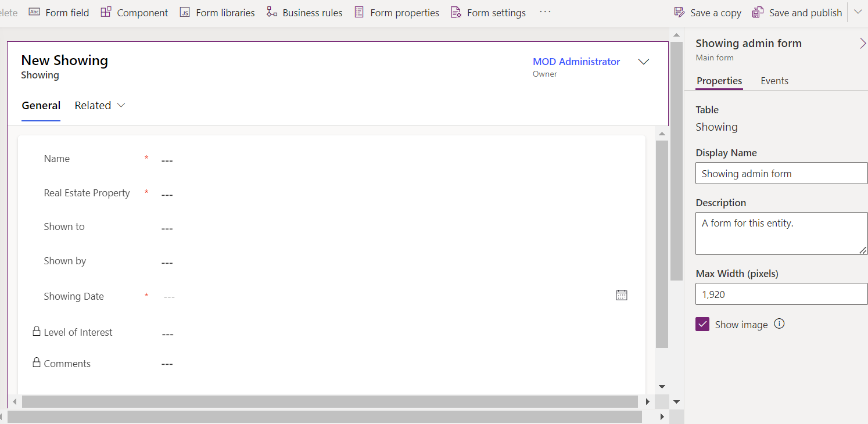Screen dimensions: 868x424
Task: Click the MOD Administrator owner link
Action: tap(576, 62)
